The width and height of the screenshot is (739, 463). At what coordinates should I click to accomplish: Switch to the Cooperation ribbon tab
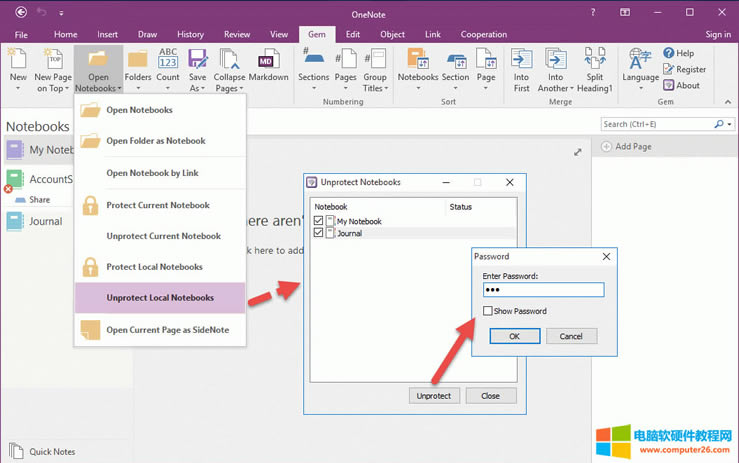[x=483, y=34]
